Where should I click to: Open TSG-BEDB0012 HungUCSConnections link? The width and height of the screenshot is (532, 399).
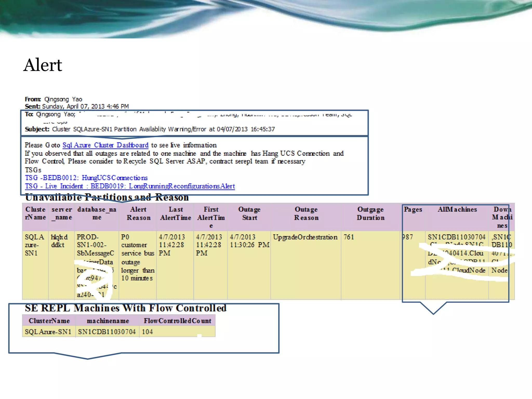pyautogui.click(x=86, y=178)
